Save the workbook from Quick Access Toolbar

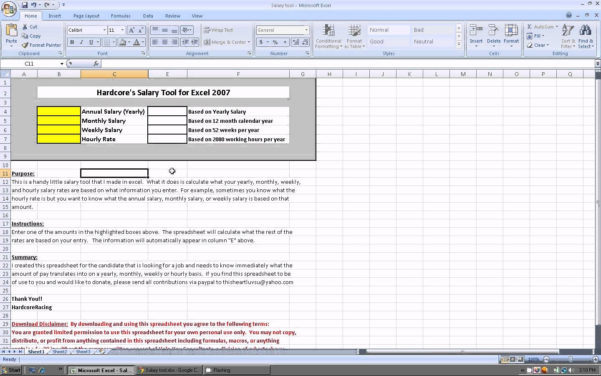(25, 5)
